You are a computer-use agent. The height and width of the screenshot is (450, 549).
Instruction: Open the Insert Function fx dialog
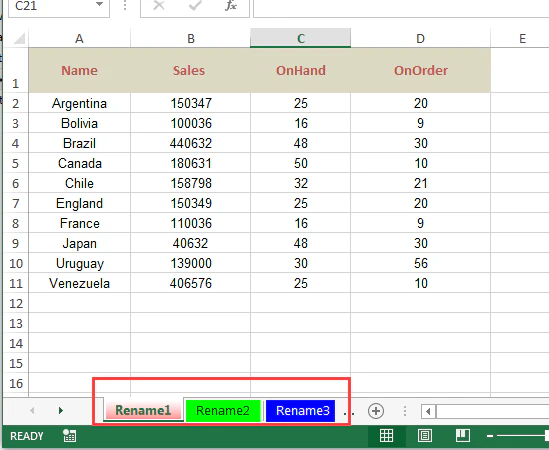pyautogui.click(x=231, y=6)
